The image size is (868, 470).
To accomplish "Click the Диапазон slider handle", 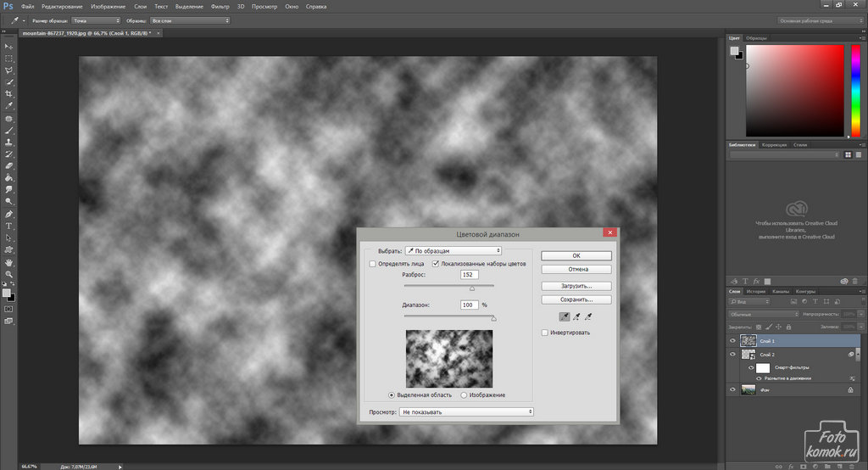I will [x=494, y=319].
